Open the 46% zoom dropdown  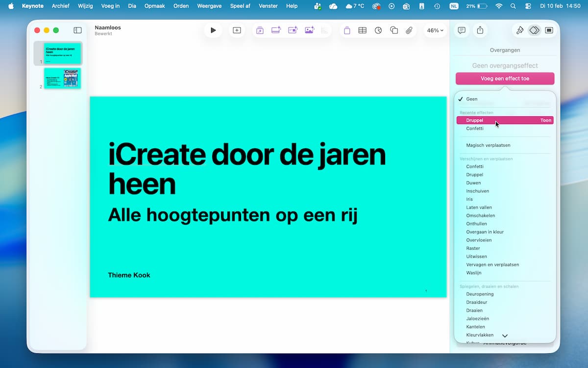[435, 30]
